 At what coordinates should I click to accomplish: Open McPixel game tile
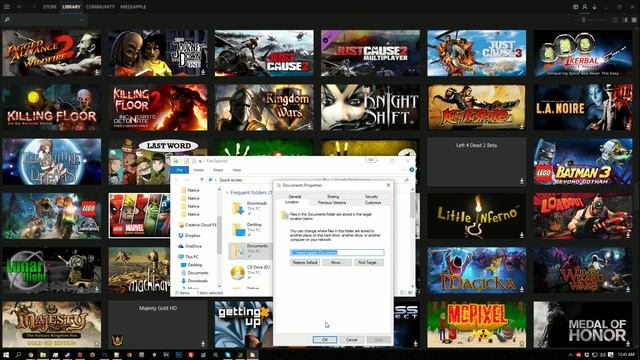pos(476,324)
